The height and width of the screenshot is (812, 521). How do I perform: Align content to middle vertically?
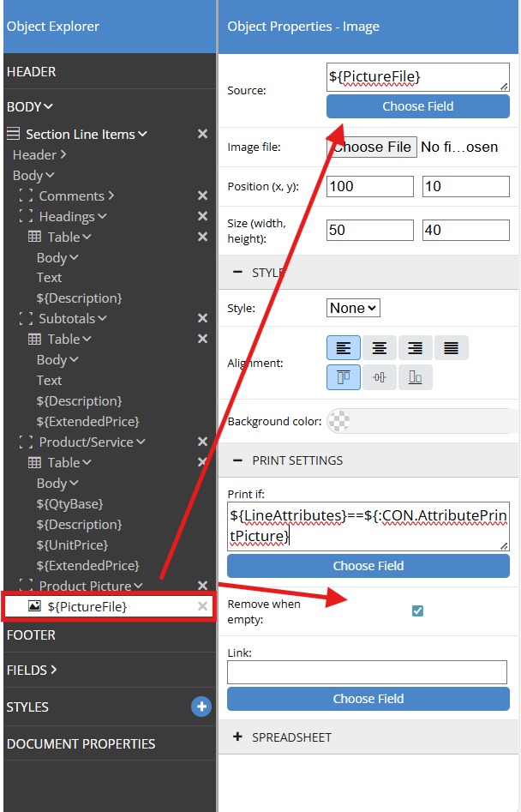(x=380, y=377)
